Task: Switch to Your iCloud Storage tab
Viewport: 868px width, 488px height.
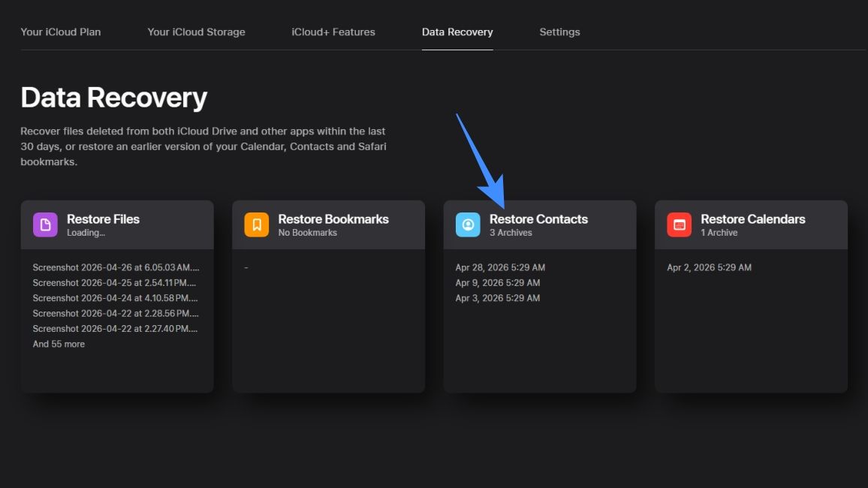Action: pyautogui.click(x=196, y=32)
